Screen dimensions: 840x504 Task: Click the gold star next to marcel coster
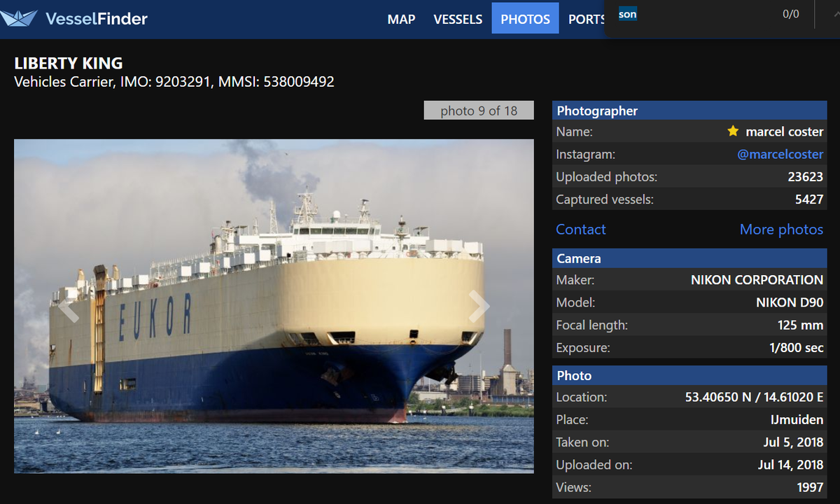(x=733, y=131)
